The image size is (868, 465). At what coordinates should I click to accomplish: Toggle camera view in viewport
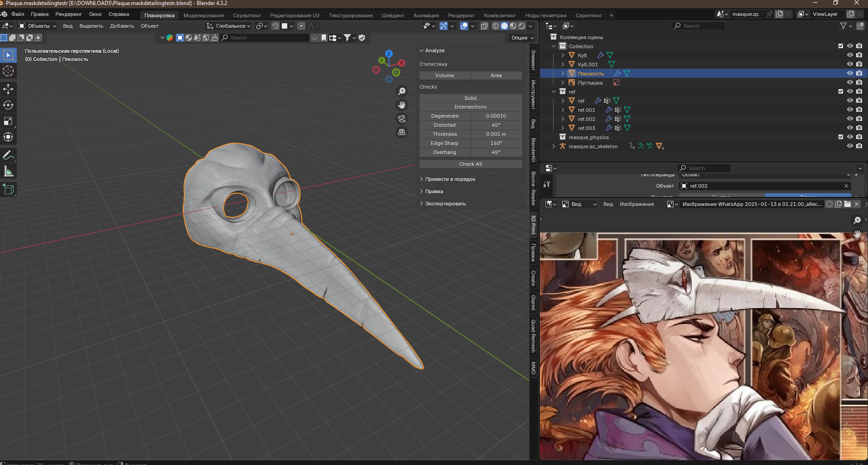tap(402, 119)
